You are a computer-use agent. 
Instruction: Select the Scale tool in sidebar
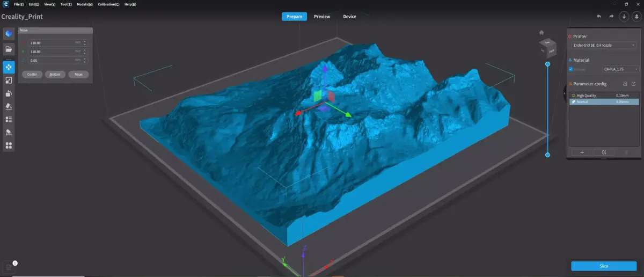9,81
